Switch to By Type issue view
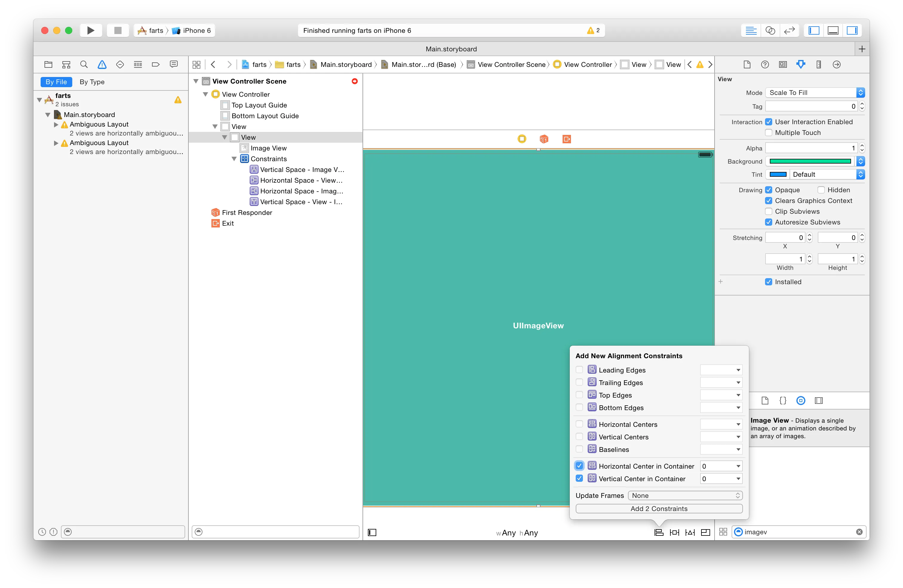Image resolution: width=903 pixels, height=588 pixels. pyautogui.click(x=92, y=82)
